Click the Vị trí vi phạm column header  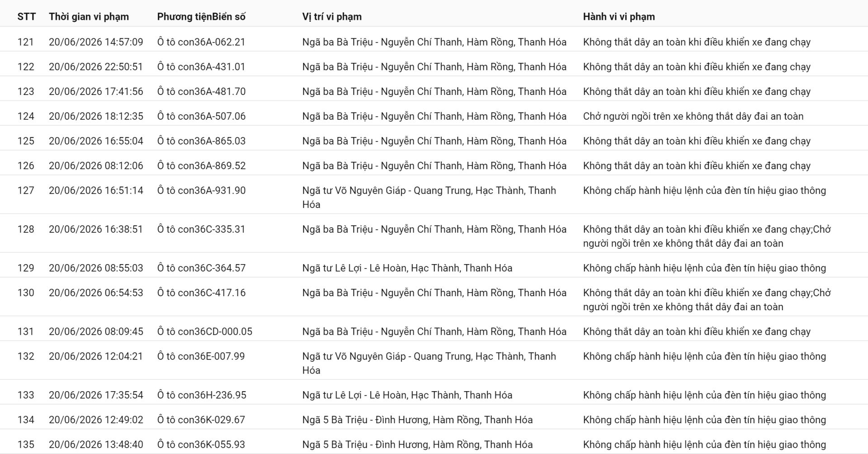click(x=332, y=17)
